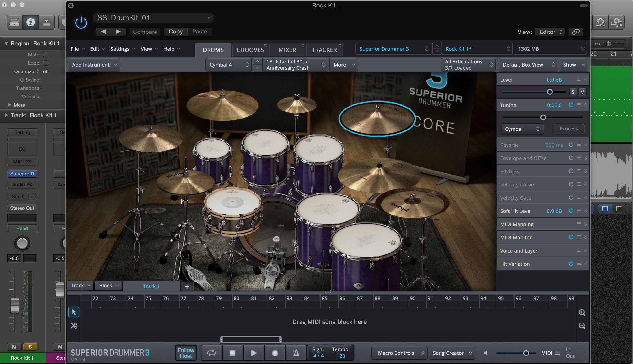Click the Process button under Tuning
The height and width of the screenshot is (364, 633).
[569, 129]
